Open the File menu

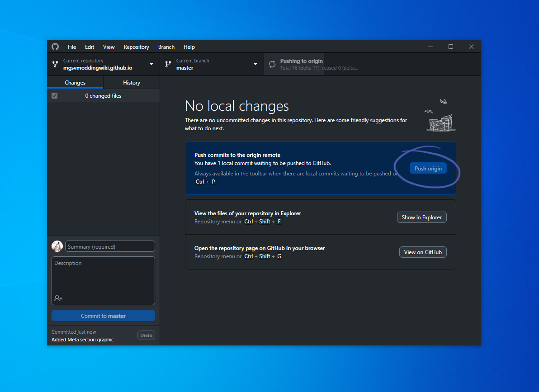[72, 47]
